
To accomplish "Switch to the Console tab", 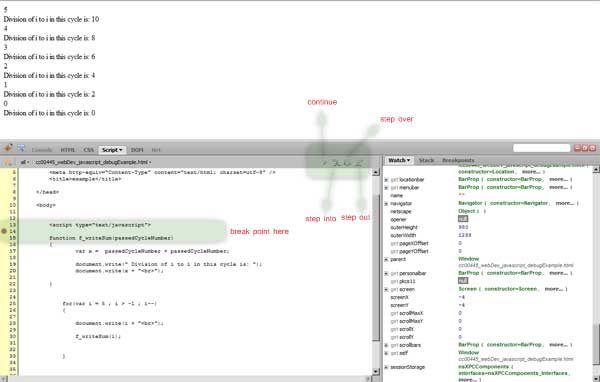I will pos(42,150).
